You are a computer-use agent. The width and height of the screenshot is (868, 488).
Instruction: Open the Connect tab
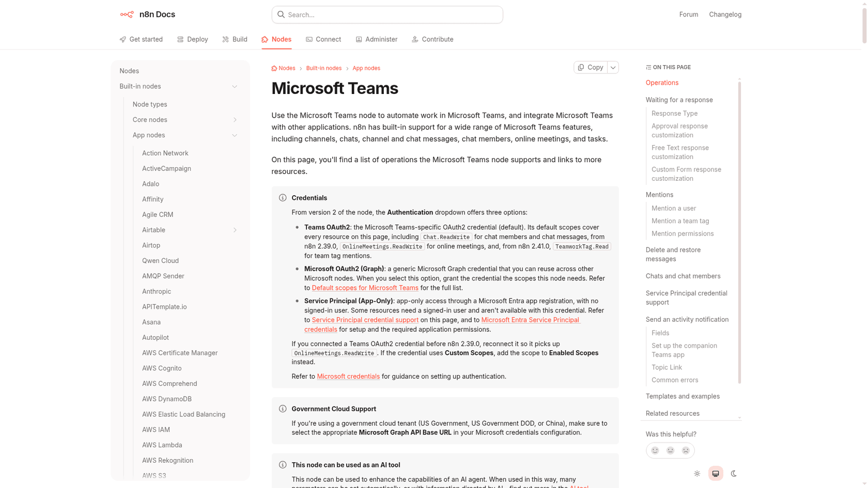point(323,39)
